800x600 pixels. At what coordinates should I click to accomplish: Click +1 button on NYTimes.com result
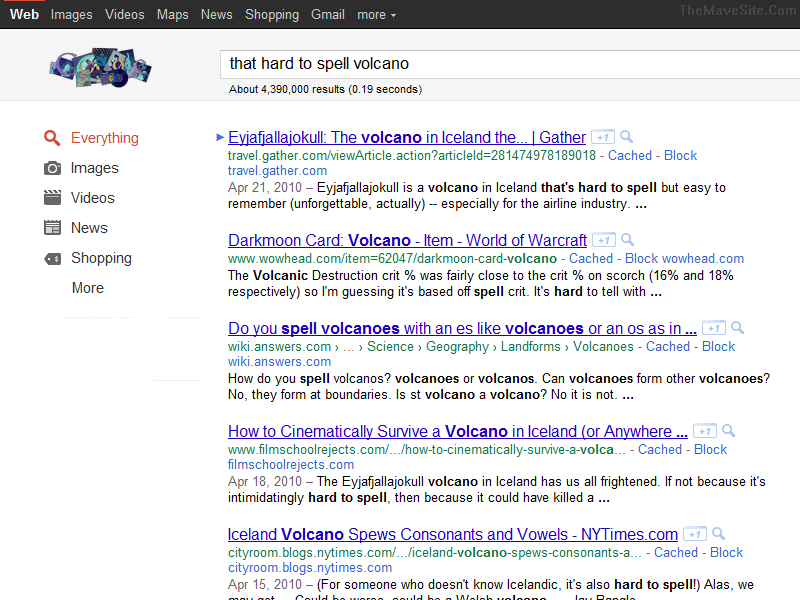694,534
